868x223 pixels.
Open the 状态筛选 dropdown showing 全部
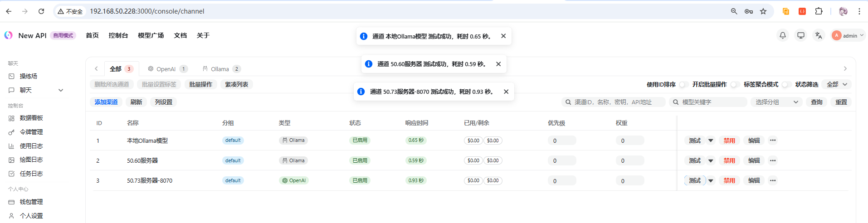[x=837, y=85]
